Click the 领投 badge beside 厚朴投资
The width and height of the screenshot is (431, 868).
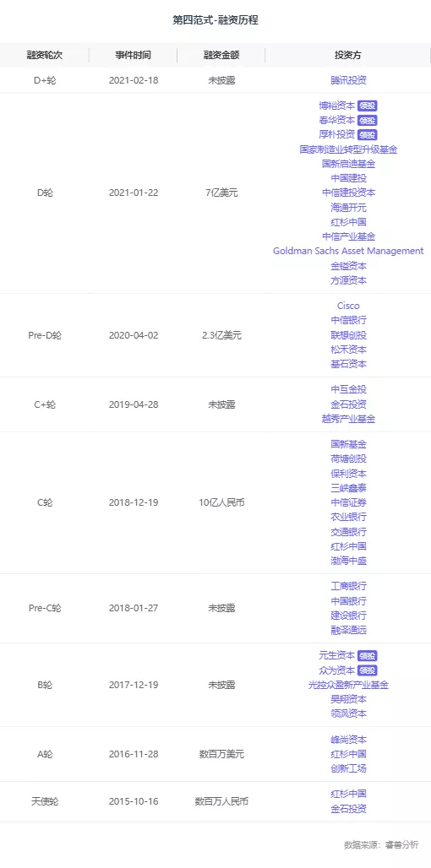click(368, 134)
